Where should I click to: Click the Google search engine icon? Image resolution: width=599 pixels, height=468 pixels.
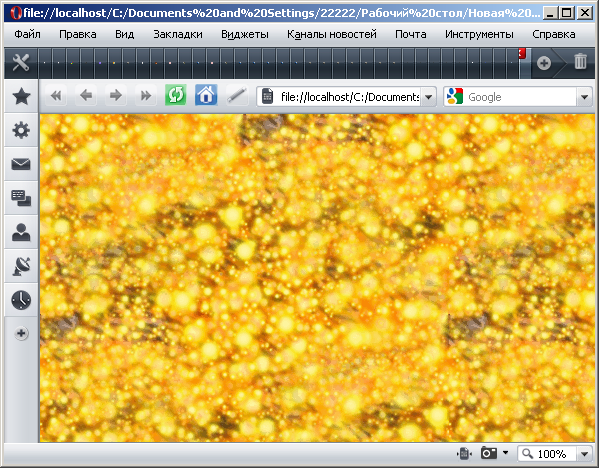[455, 96]
